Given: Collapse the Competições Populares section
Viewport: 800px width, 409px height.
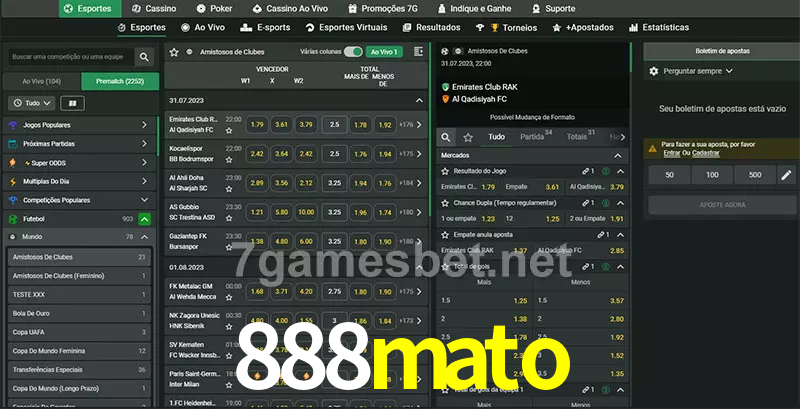Looking at the screenshot, I should (144, 200).
